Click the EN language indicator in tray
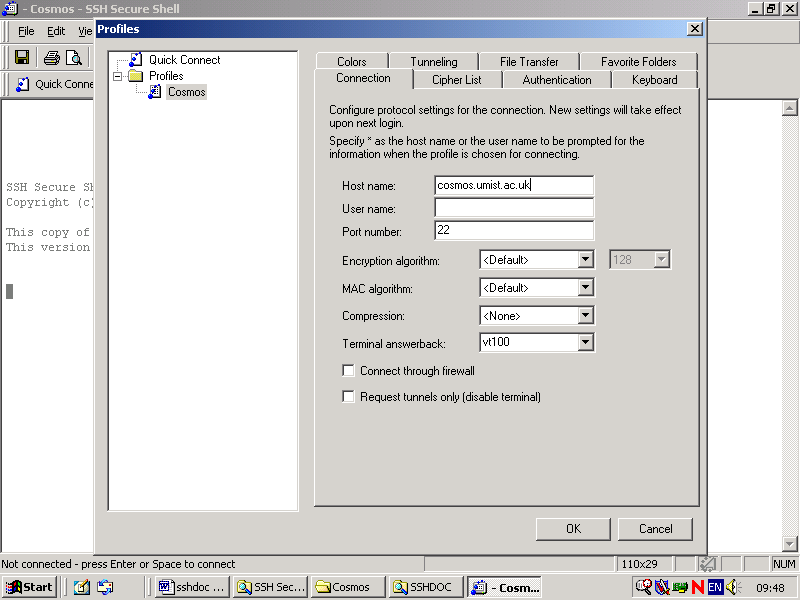This screenshot has width=800, height=600. (x=715, y=587)
